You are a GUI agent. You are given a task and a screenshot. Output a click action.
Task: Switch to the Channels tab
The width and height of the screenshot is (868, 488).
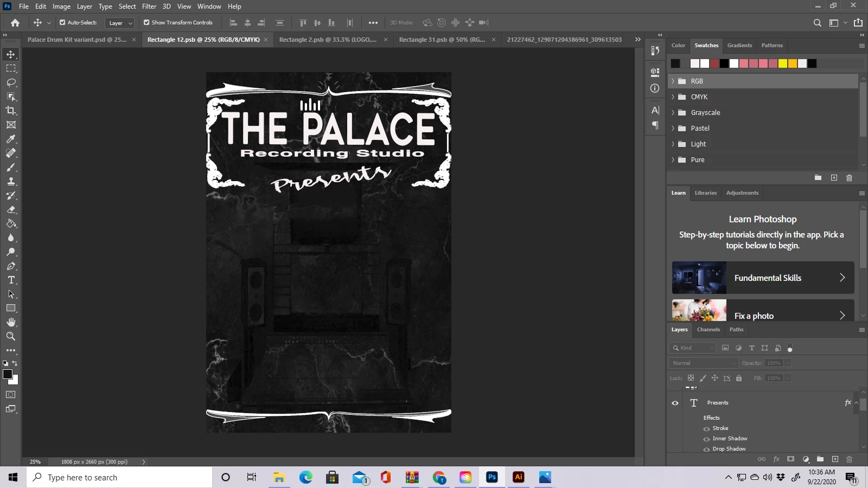(x=709, y=330)
